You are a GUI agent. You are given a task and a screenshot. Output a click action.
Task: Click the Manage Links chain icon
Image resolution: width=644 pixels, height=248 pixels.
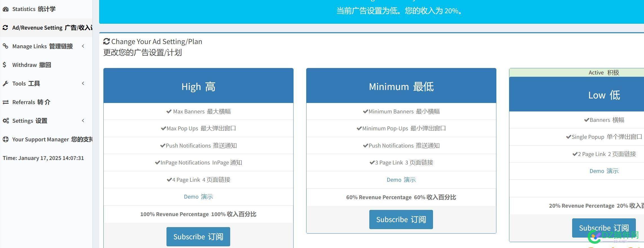click(5, 46)
